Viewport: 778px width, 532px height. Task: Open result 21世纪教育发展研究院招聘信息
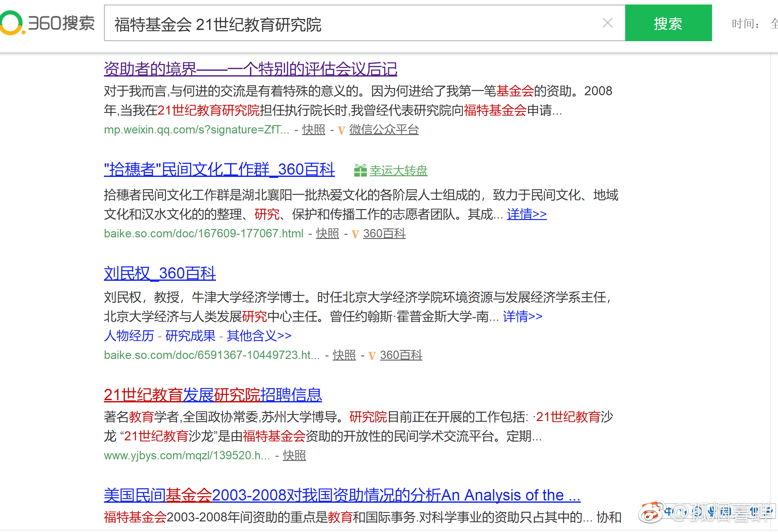click(x=213, y=395)
